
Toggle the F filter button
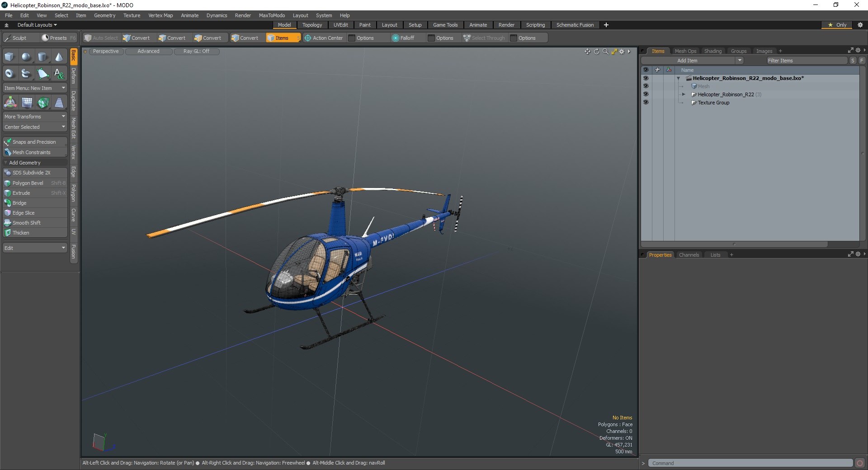[862, 61]
